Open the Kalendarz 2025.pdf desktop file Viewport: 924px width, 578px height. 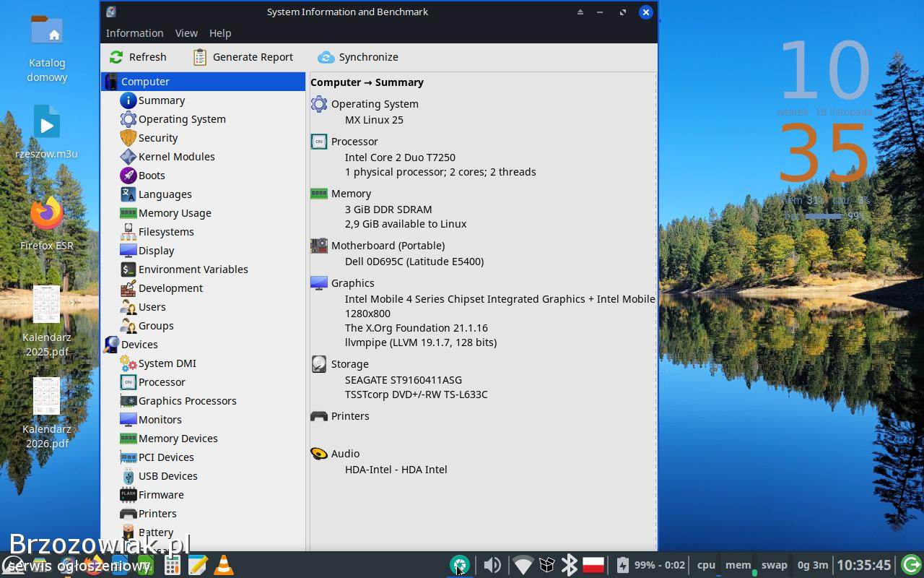point(47,306)
